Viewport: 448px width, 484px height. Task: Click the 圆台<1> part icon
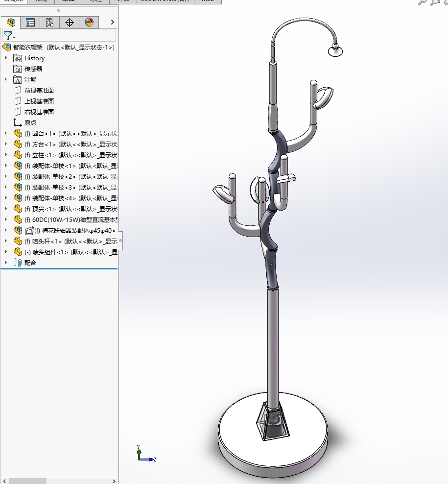point(18,133)
